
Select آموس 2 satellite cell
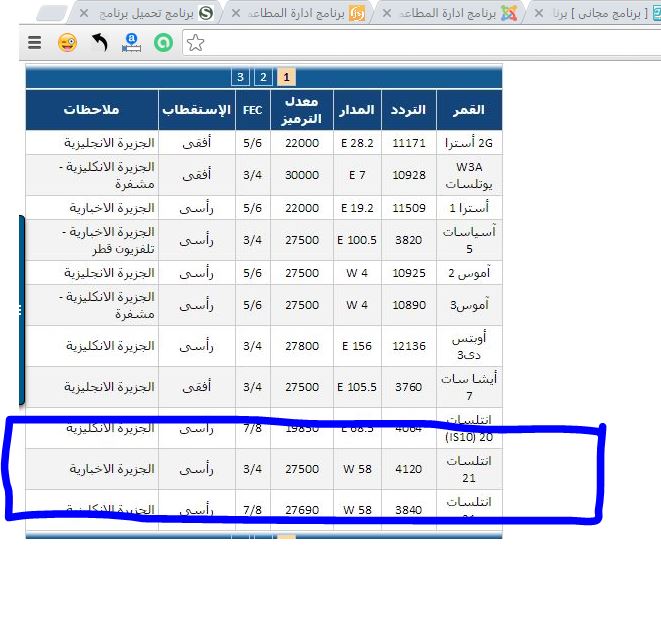tap(469, 273)
